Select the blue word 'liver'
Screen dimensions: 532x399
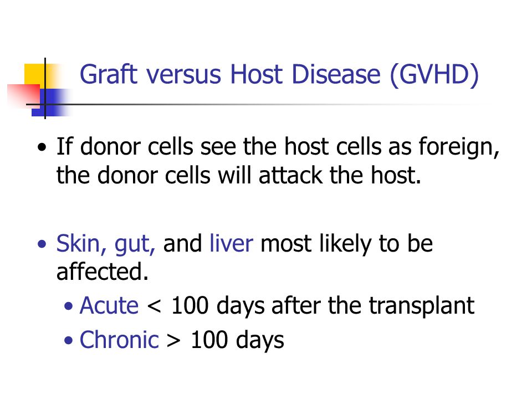pos(231,243)
